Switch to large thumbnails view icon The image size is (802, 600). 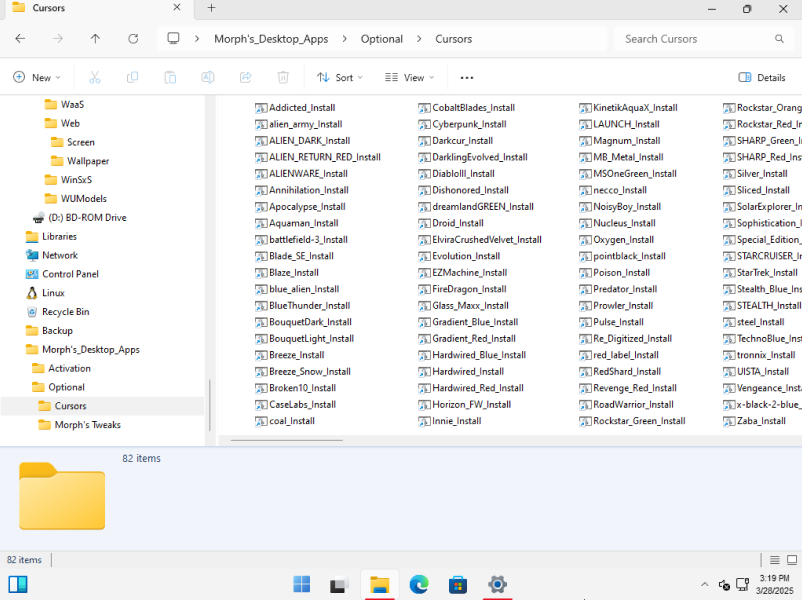click(x=792, y=560)
